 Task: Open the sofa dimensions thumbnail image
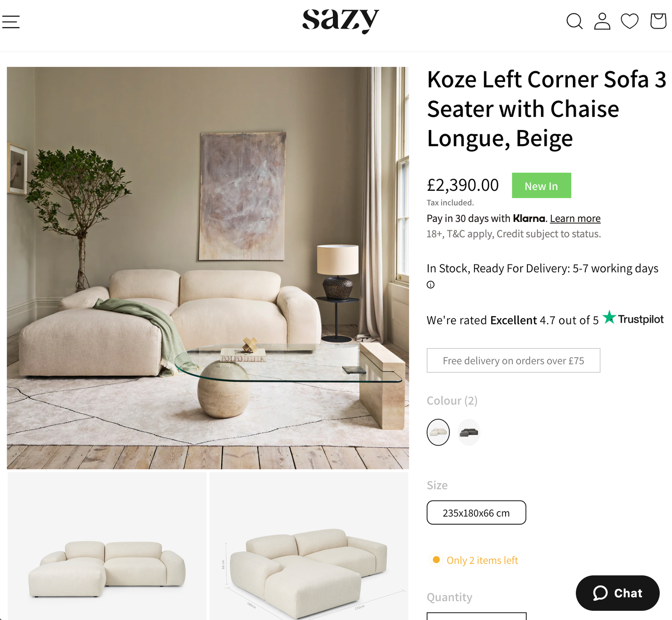point(309,546)
